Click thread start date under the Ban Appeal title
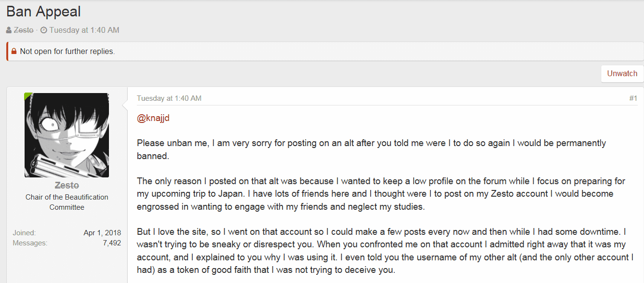 [x=84, y=30]
